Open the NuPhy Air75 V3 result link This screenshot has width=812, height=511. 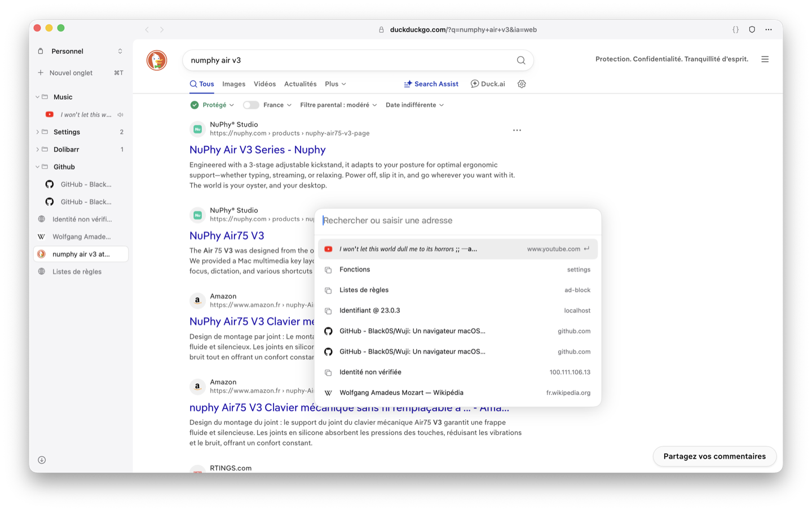(227, 235)
